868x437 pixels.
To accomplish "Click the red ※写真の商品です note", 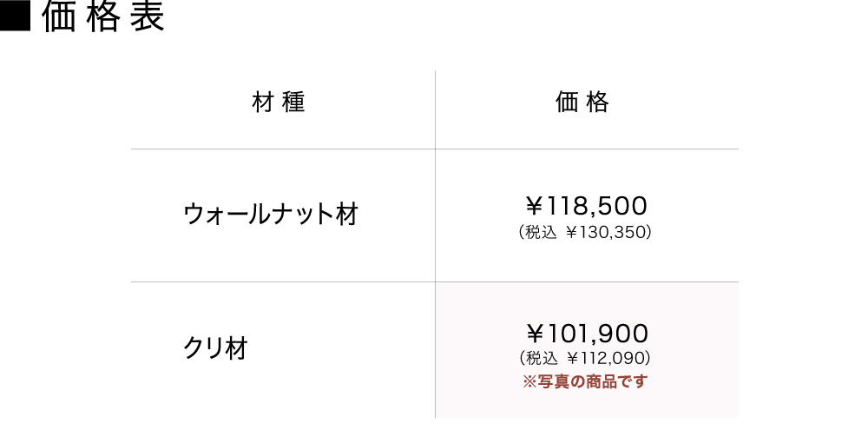I will click(x=586, y=381).
